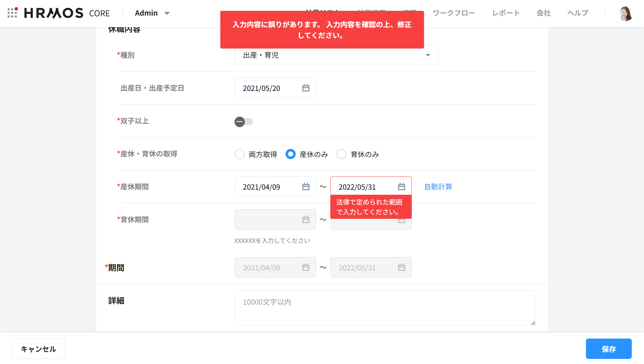Open the Admin dropdown menu
The image size is (644, 364).
[152, 13]
